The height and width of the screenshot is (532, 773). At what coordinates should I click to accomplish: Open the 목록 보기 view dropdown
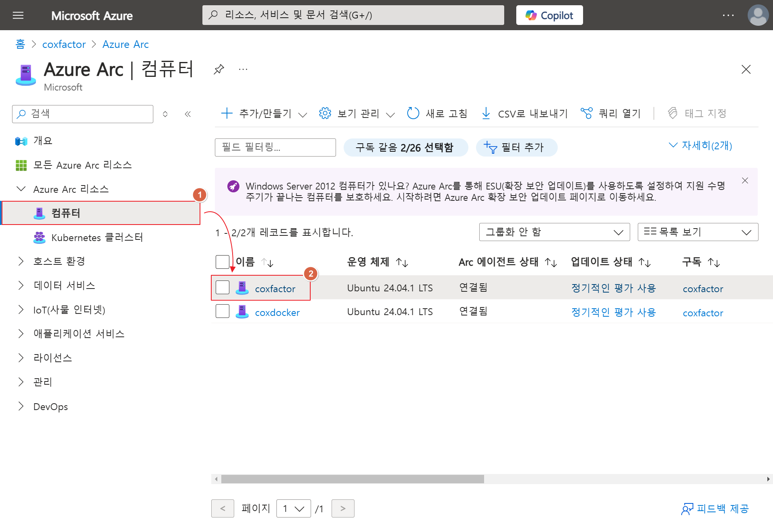click(x=697, y=232)
